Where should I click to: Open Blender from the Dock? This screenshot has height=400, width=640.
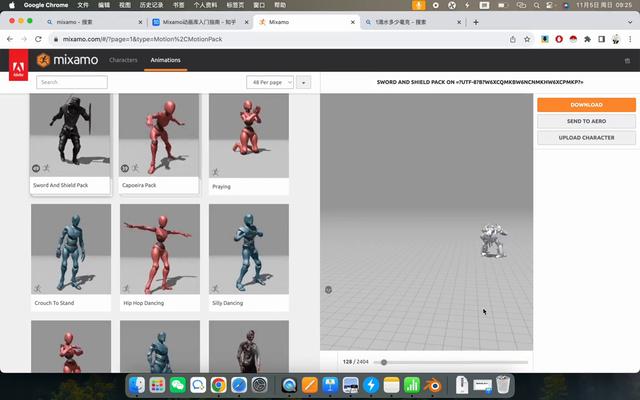(x=432, y=385)
